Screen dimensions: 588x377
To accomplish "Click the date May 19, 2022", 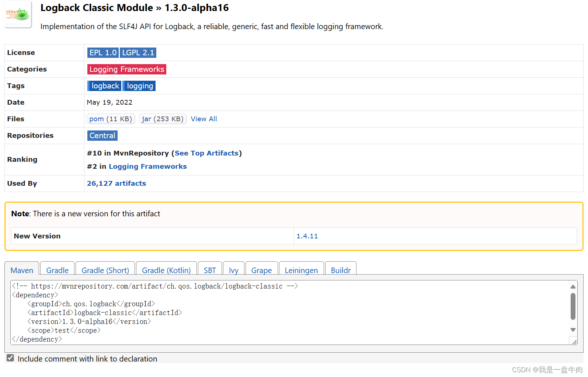I will point(109,102).
